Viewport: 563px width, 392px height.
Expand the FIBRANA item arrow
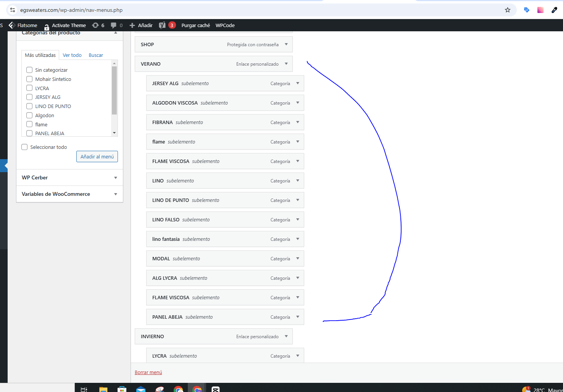[x=298, y=122]
